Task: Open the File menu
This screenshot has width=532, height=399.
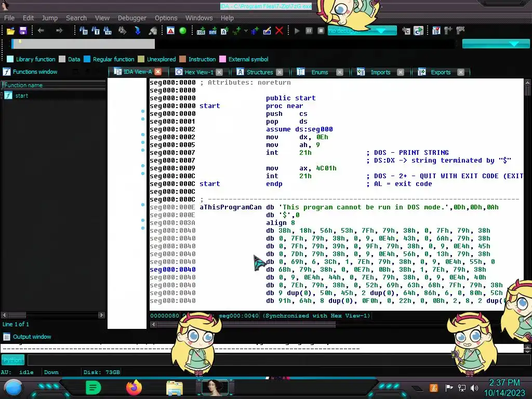Action: point(9,18)
